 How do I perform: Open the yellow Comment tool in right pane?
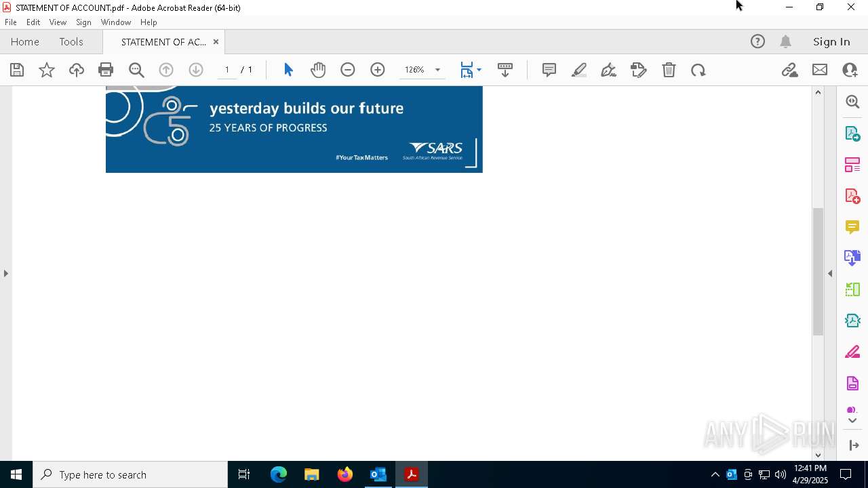(852, 226)
